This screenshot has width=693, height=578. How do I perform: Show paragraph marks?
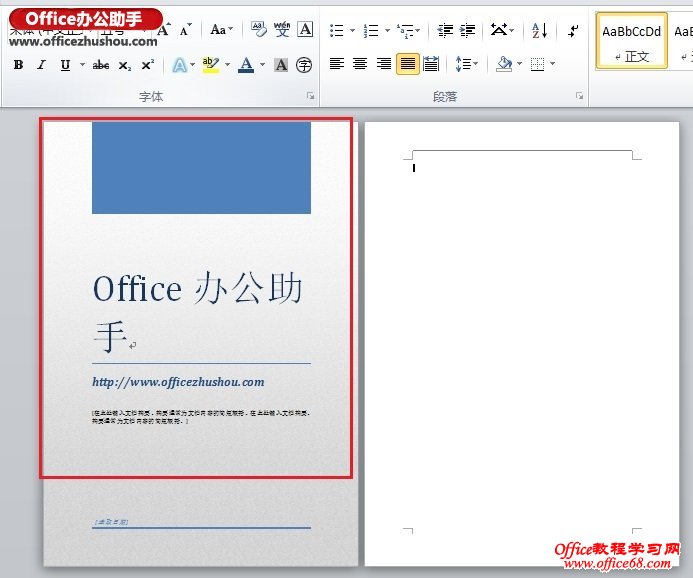pos(573,31)
